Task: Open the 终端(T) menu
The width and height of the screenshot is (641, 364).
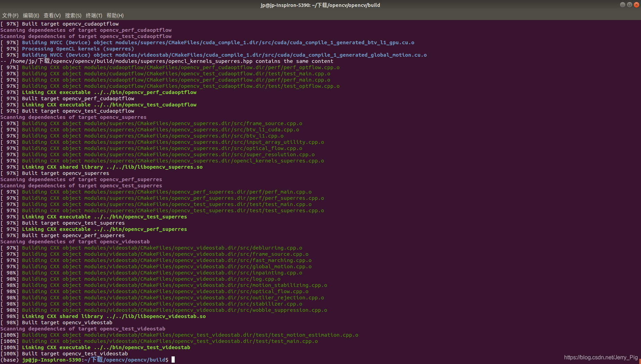Action: pos(94,16)
